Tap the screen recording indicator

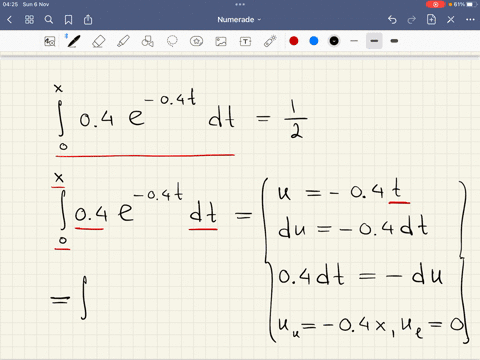[x=435, y=4]
